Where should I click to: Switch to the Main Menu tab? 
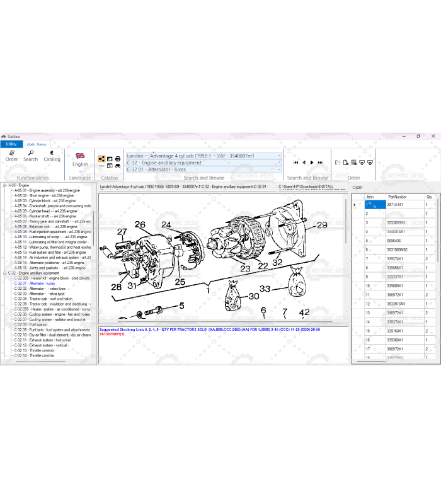click(36, 144)
